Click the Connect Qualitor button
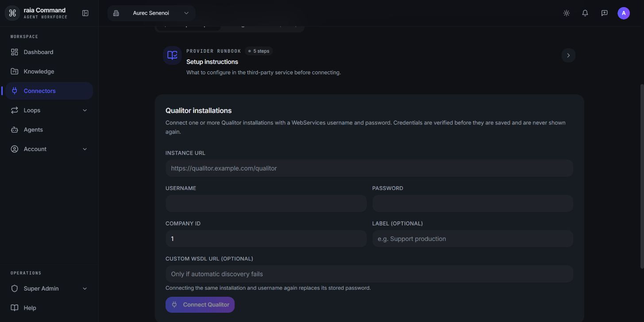 click(200, 305)
